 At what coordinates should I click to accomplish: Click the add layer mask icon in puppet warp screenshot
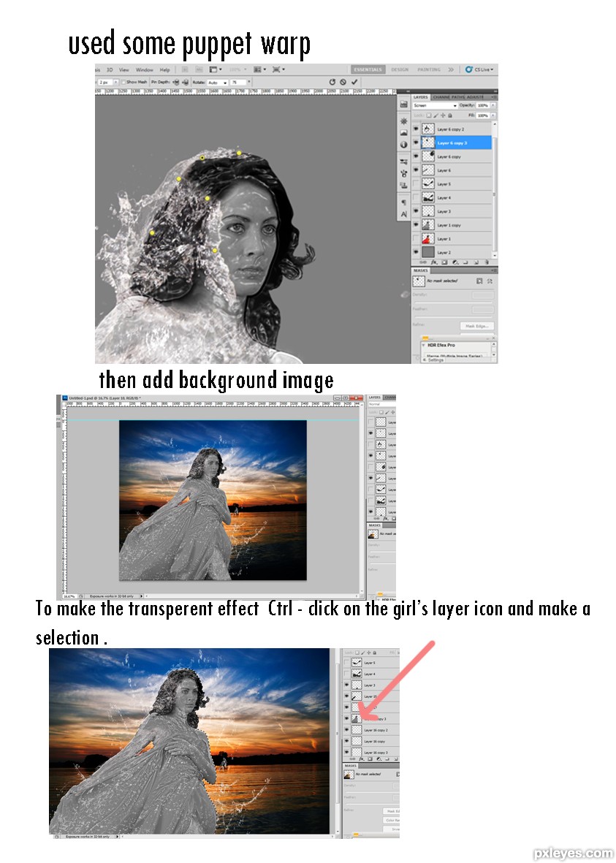[x=444, y=262]
